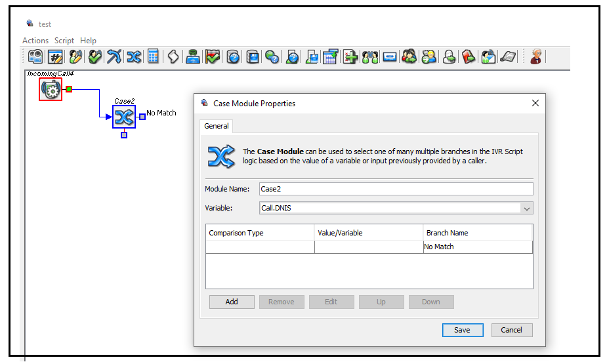This screenshot has width=607, height=364.
Task: Click the Comparison Type column header
Action: (260, 233)
